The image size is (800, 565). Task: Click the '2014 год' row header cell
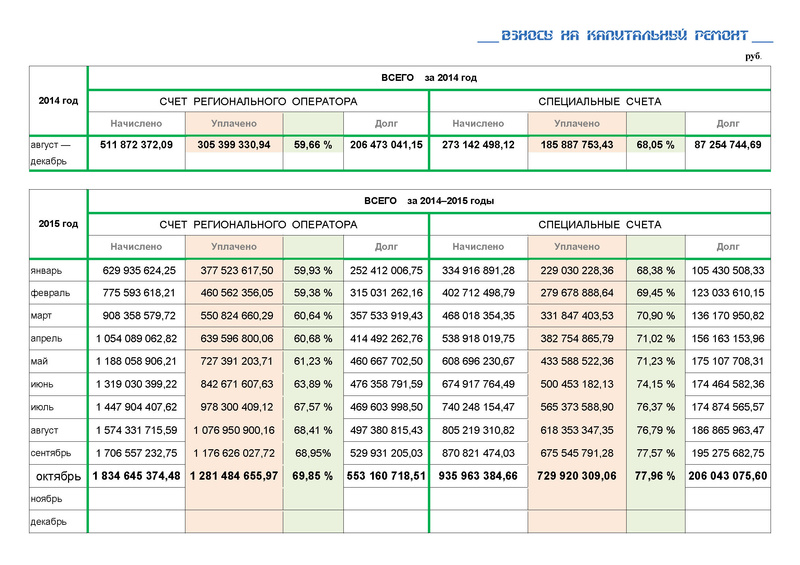click(x=57, y=100)
